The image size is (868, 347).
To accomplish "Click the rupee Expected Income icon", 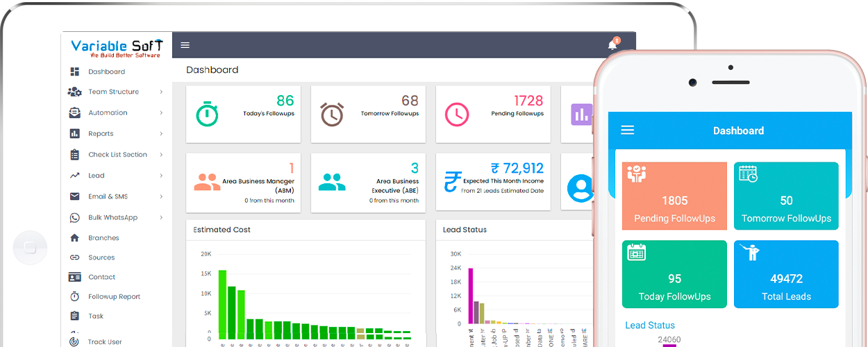I will [453, 182].
